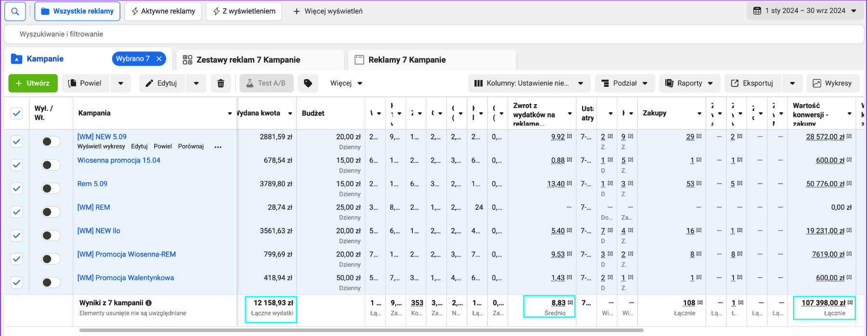Click info icon beside Wyniki z 7 kampanii
Screen dimensions: 868x336
(x=149, y=303)
